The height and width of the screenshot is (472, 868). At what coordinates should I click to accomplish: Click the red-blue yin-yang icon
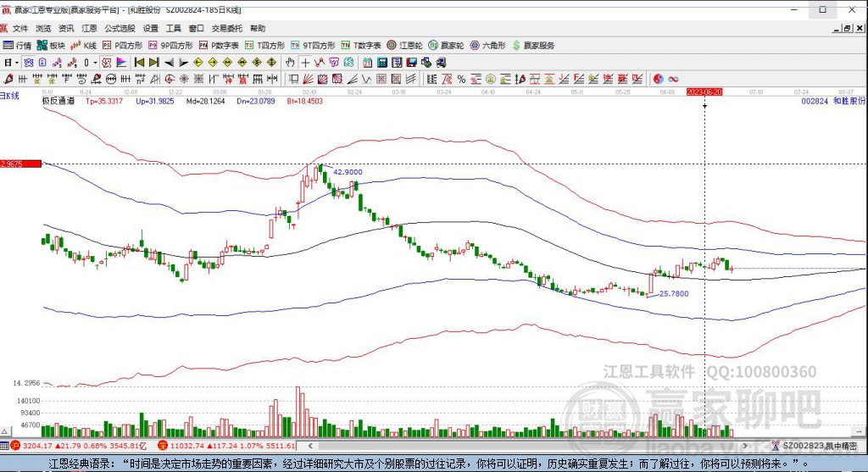[x=658, y=79]
